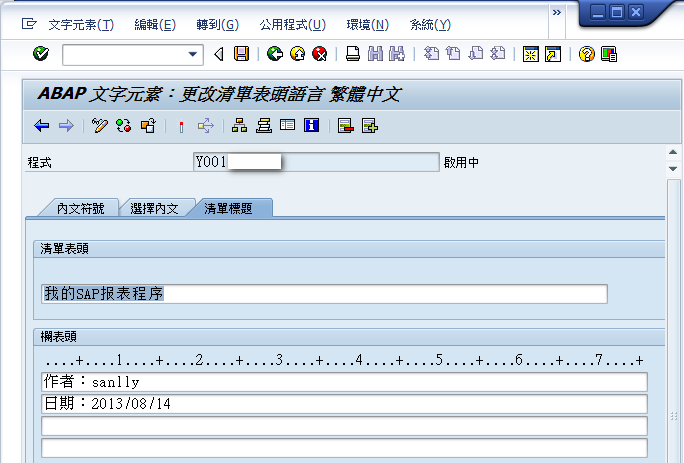Click the 清單表頭 group title
The width and height of the screenshot is (684, 463).
tap(65, 249)
